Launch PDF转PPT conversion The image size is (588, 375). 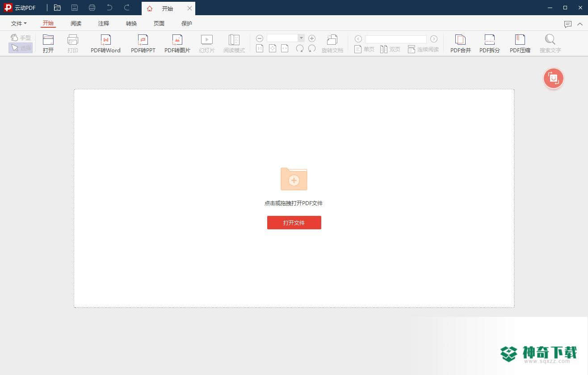tap(143, 44)
